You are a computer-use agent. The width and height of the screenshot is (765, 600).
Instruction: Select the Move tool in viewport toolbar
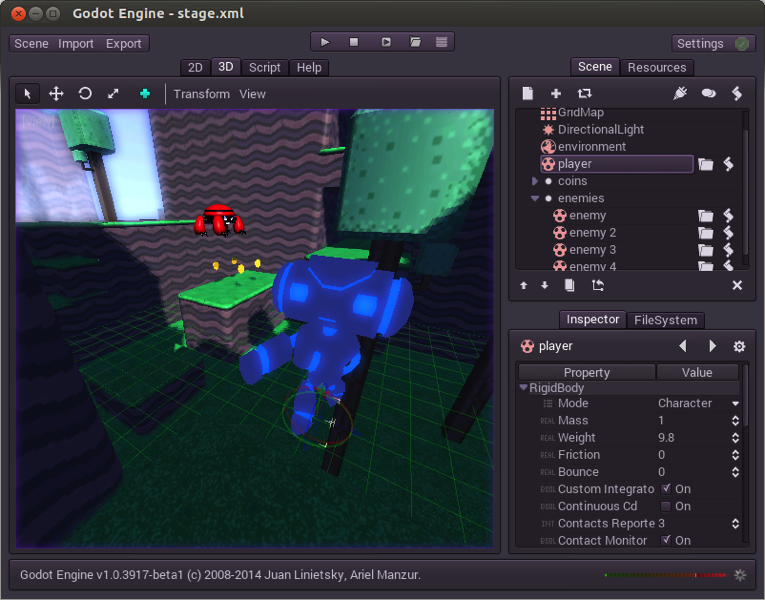pos(56,93)
